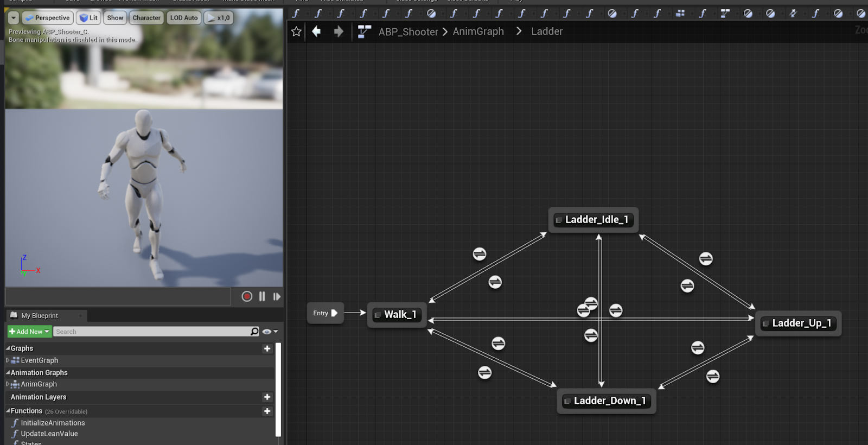Select upper transition icon between Walk_1 and Ladder_Idle_1
Screen dimensions: 868x445
click(480, 254)
